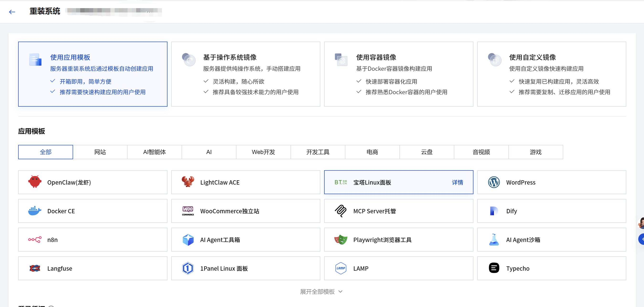This screenshot has width=644, height=307.
Task: Open the AI智能体 category tab
Action: tap(155, 152)
